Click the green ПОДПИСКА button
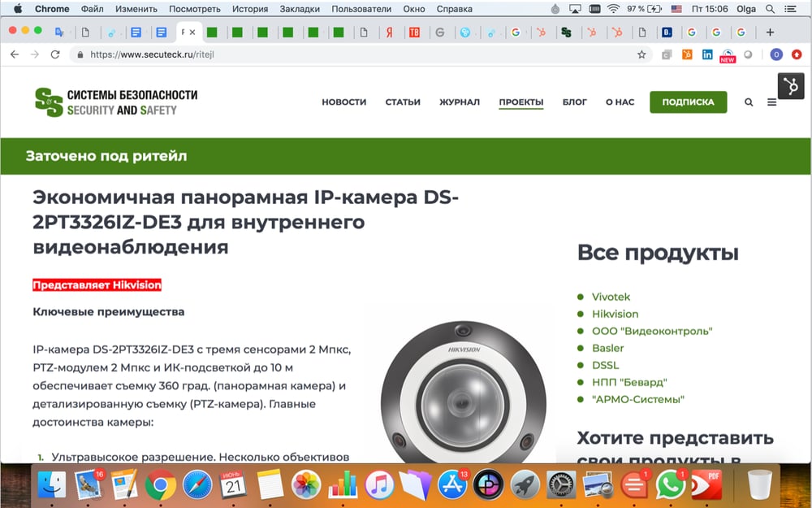812x508 pixels. pyautogui.click(x=688, y=102)
